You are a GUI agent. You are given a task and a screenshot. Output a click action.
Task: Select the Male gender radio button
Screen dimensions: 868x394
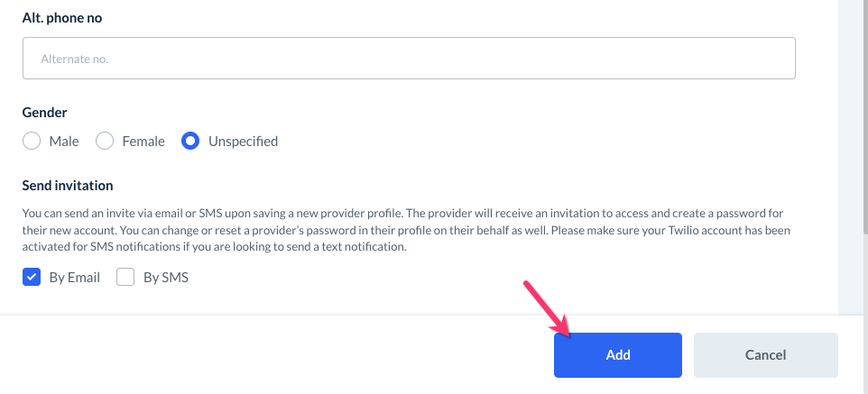32,141
